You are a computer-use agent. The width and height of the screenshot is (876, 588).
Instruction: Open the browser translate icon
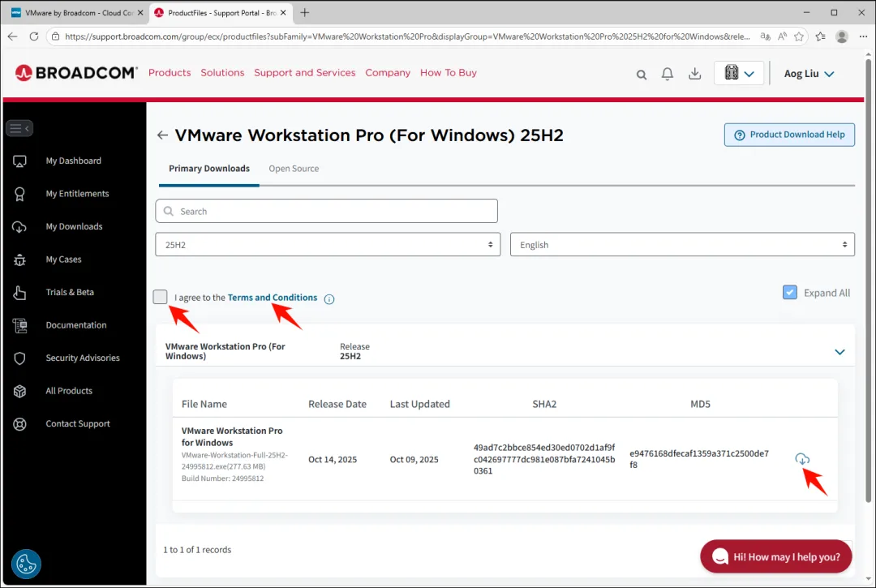[766, 36]
